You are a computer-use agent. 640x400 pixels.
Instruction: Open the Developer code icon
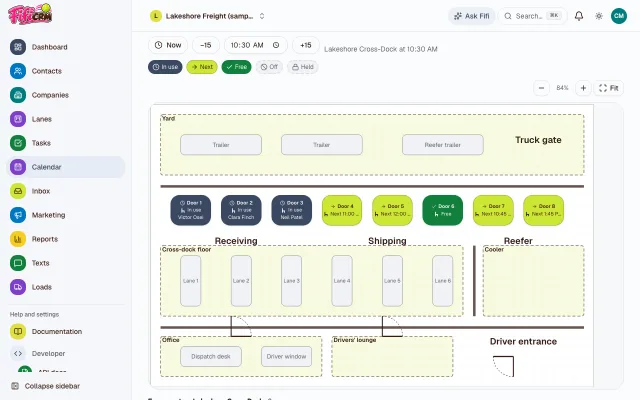coord(18,353)
